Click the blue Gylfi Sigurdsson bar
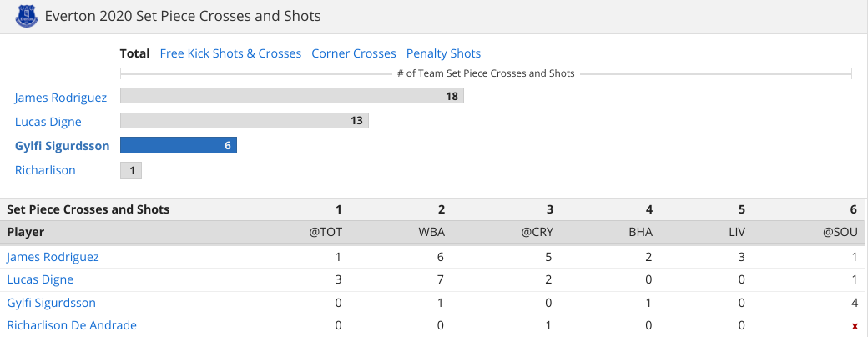Screen dimensions: 868x337 [x=178, y=145]
